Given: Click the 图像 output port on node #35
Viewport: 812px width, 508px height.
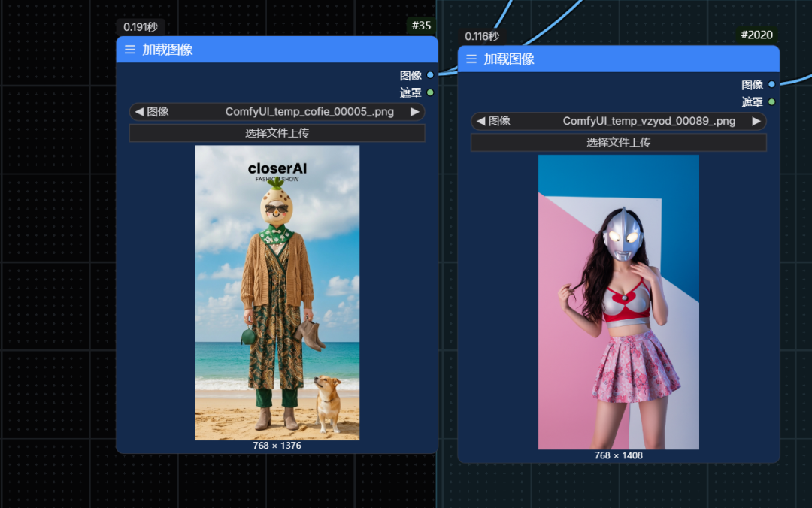Looking at the screenshot, I should tap(430, 76).
